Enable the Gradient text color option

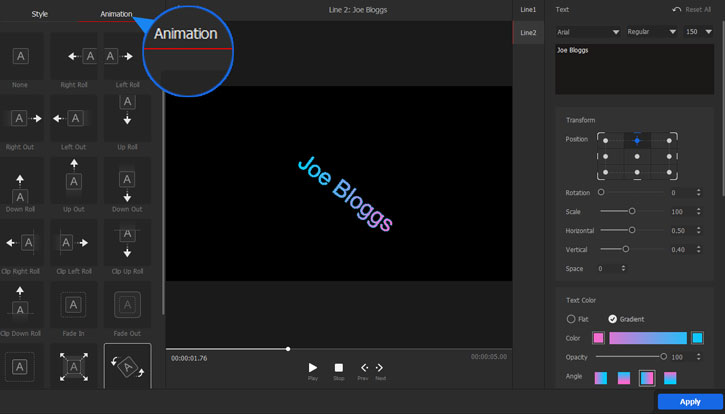click(x=613, y=319)
